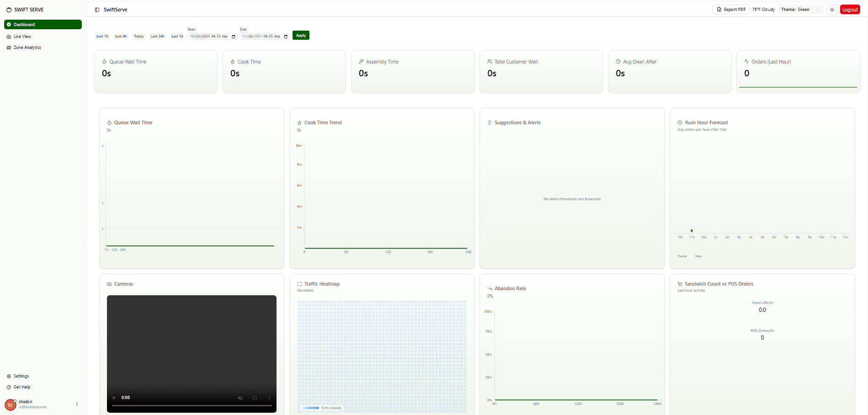Click the red Logout button
This screenshot has height=415, width=868.
pos(850,9)
